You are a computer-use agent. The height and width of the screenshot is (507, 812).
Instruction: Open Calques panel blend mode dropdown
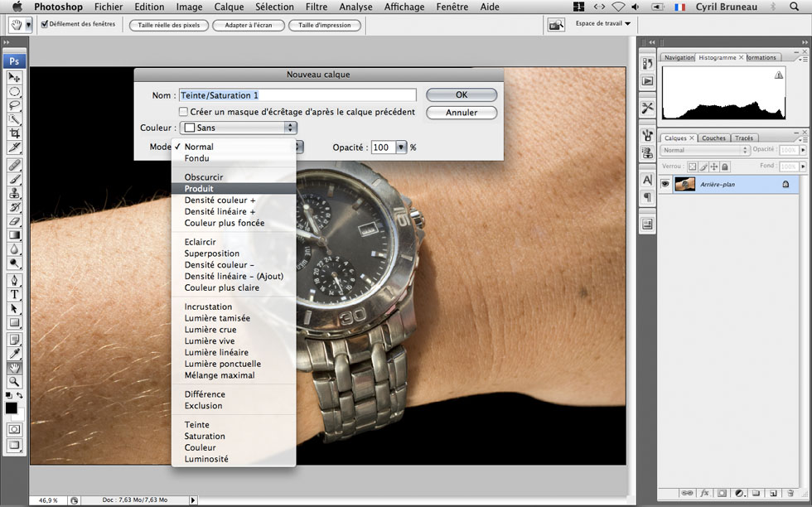coord(705,150)
